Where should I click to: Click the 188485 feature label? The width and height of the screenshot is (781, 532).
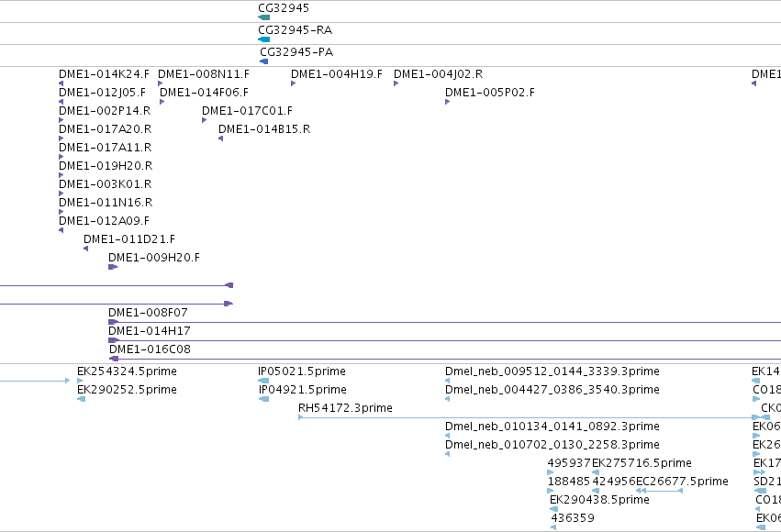(x=569, y=482)
